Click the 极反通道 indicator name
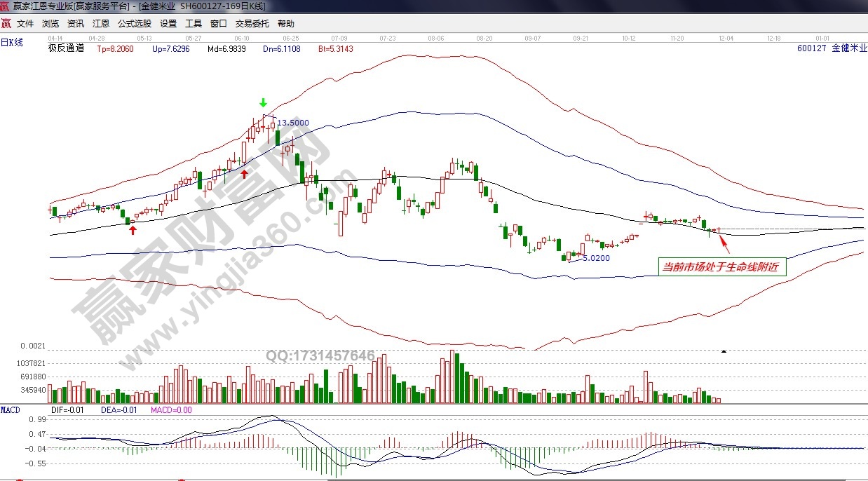Viewport: 868px width, 481px height. [66, 48]
